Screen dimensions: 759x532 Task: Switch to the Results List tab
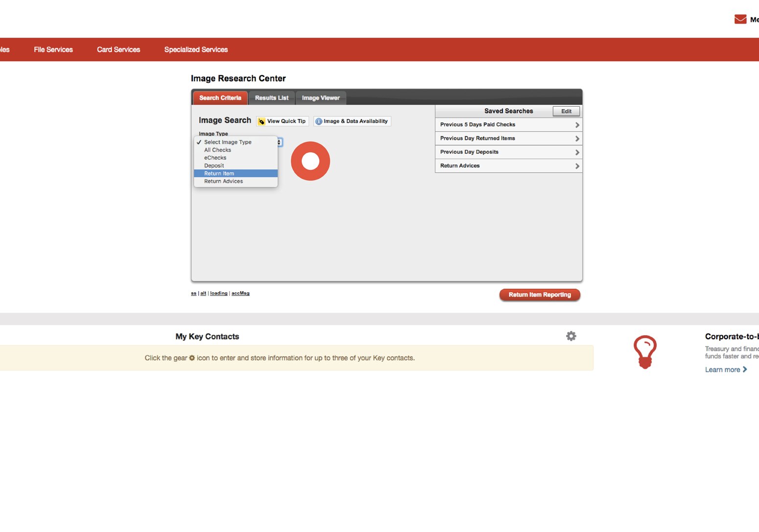pos(271,97)
